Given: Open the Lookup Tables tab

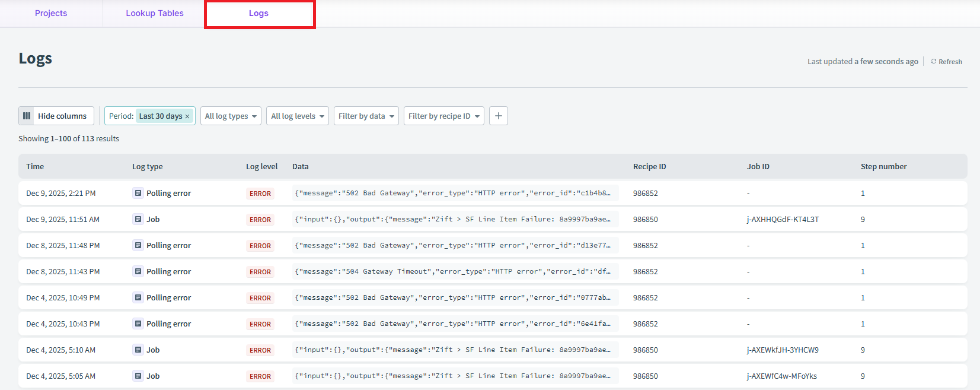Looking at the screenshot, I should [x=155, y=13].
